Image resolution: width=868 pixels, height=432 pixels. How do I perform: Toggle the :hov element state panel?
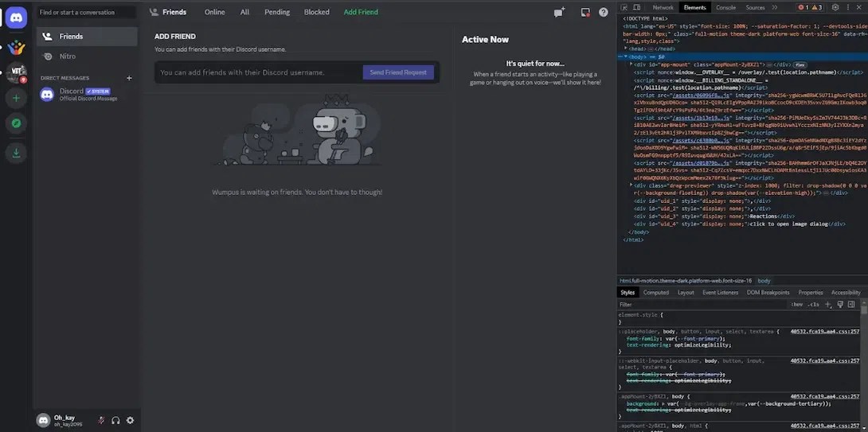[796, 304]
